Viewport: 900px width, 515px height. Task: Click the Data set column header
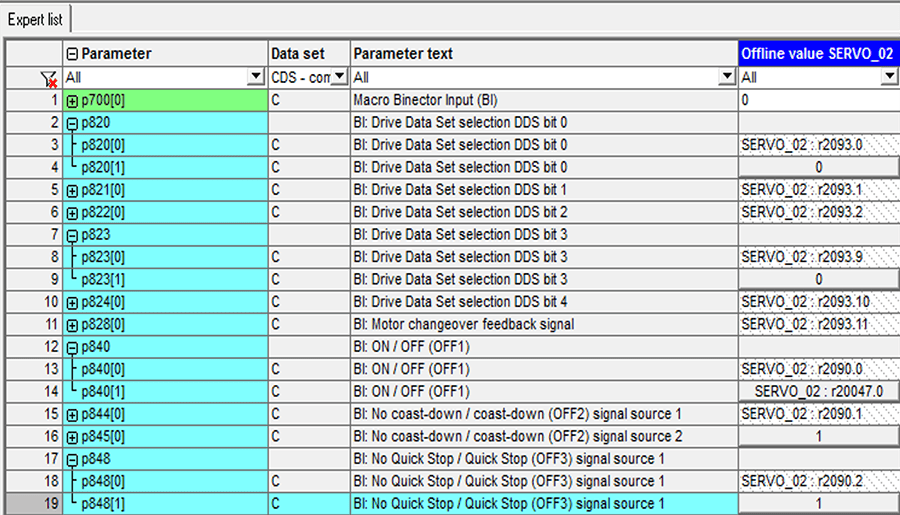[309, 53]
